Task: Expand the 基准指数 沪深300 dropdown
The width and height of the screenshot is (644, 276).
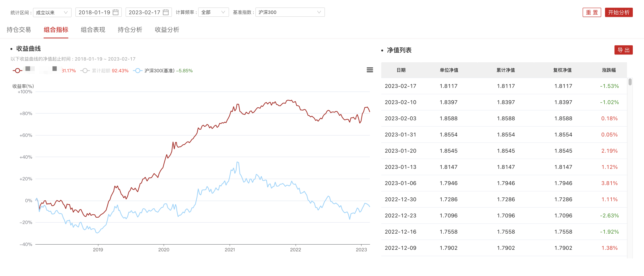Action: (x=290, y=12)
